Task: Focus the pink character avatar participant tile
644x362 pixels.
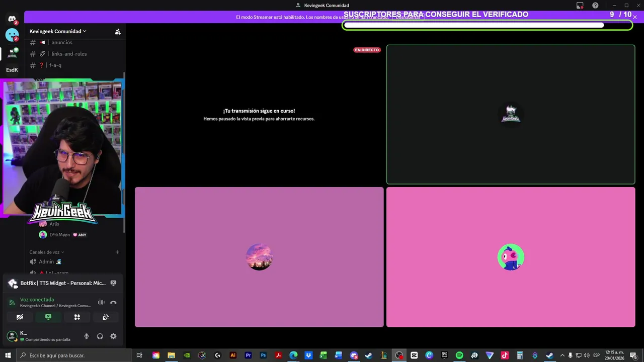Action: [x=511, y=257]
